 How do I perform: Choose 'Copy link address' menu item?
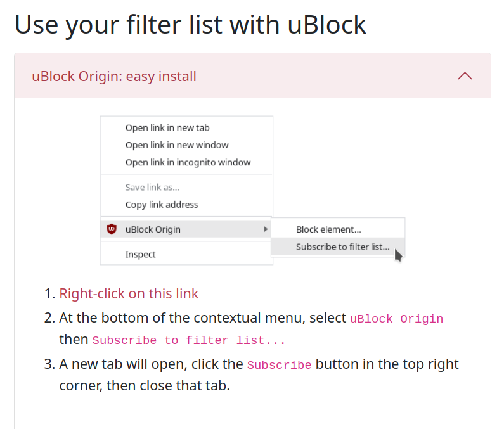pyautogui.click(x=162, y=205)
